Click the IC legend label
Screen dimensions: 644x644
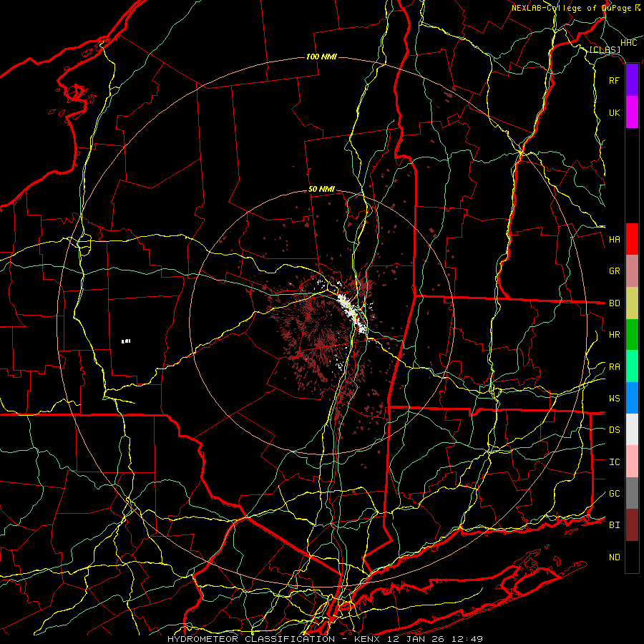pos(614,462)
